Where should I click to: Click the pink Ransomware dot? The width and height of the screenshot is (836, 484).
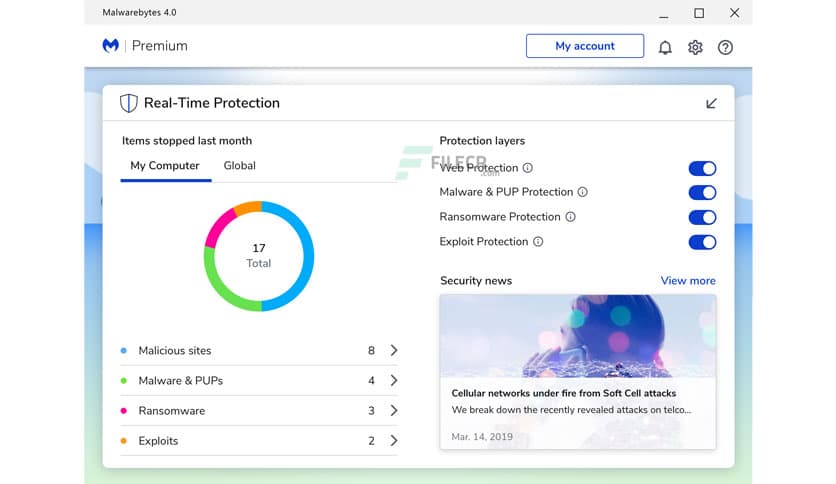[x=124, y=411]
